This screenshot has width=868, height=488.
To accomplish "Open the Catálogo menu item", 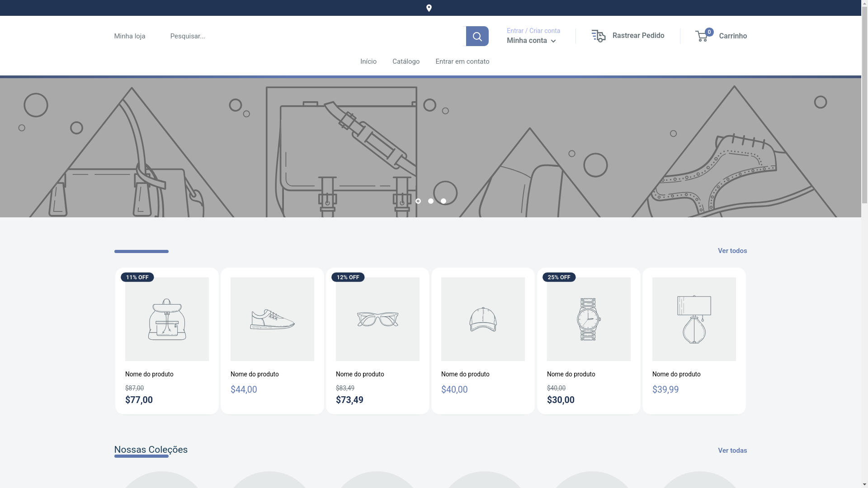I will point(406,61).
